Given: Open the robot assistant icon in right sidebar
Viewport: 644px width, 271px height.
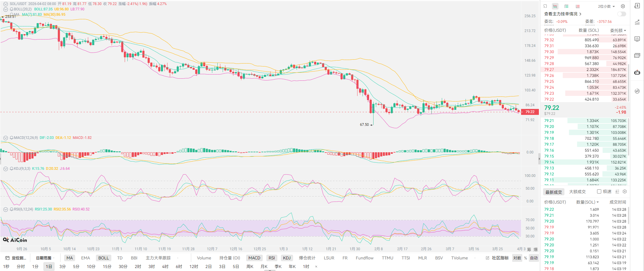Looking at the screenshot, I should point(637,72).
